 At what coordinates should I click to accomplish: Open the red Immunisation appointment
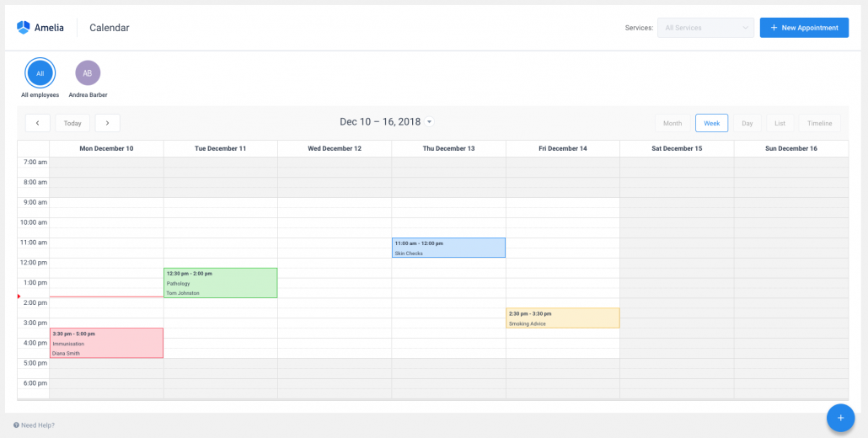[106, 344]
